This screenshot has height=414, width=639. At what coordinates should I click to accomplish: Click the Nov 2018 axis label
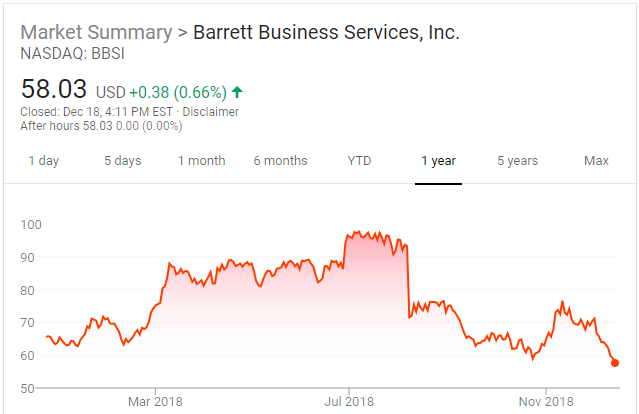(x=546, y=401)
